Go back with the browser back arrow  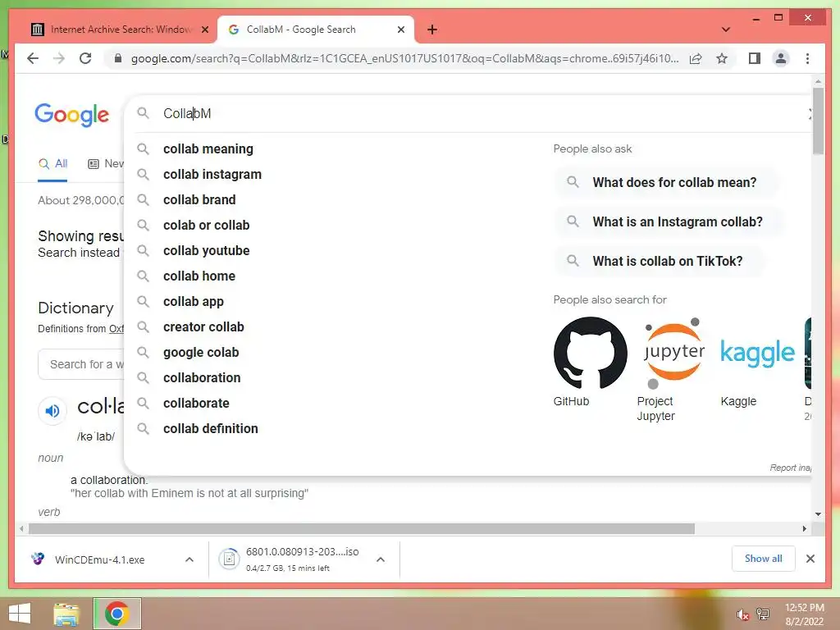[x=33, y=58]
